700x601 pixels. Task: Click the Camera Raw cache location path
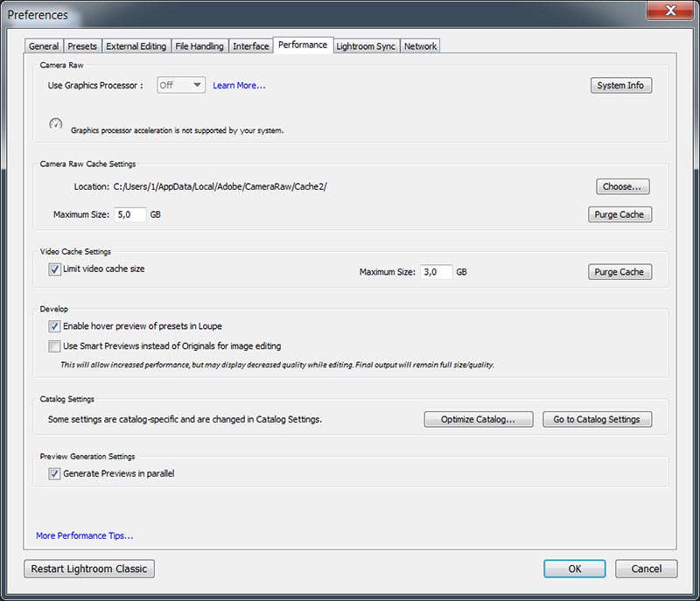(220, 186)
